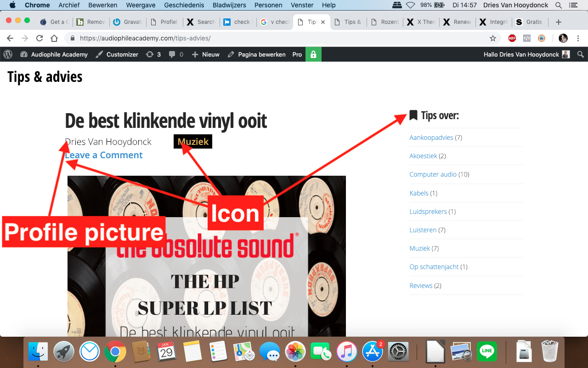Open a new tab with plus button
588x368 pixels.
559,22
